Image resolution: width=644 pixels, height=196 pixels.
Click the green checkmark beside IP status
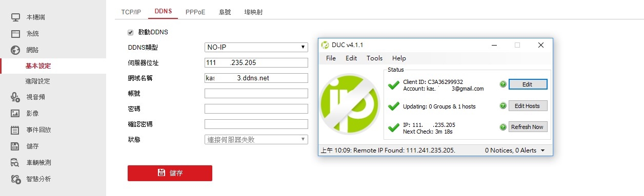pos(394,127)
